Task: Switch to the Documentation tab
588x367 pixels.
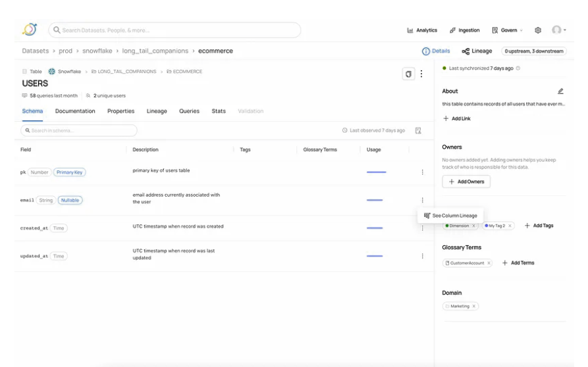Action: point(75,111)
